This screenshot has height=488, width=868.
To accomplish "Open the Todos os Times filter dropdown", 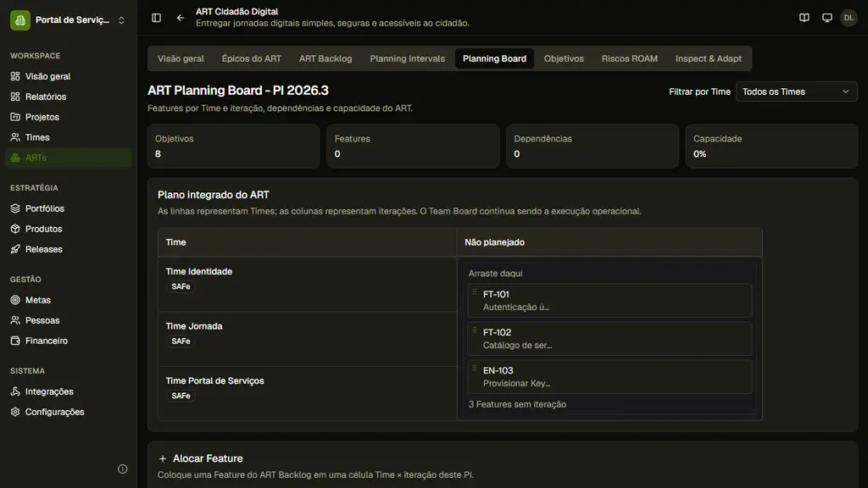I will (x=796, y=91).
